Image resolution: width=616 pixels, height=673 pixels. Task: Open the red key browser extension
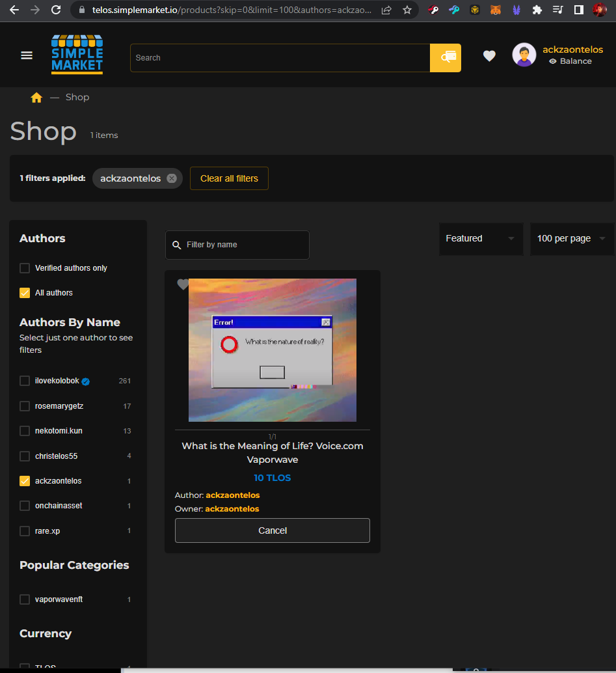(x=433, y=10)
